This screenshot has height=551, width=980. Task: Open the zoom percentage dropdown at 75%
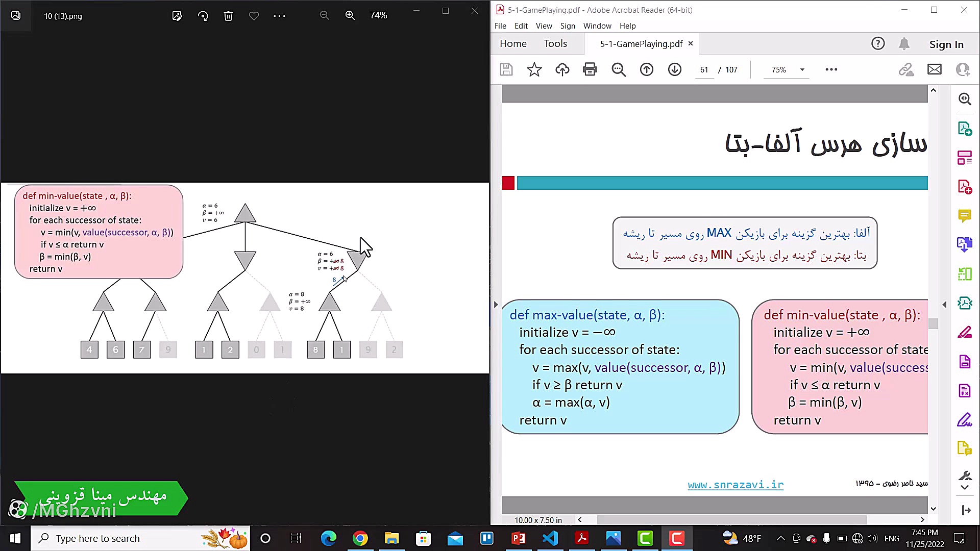[x=802, y=70]
